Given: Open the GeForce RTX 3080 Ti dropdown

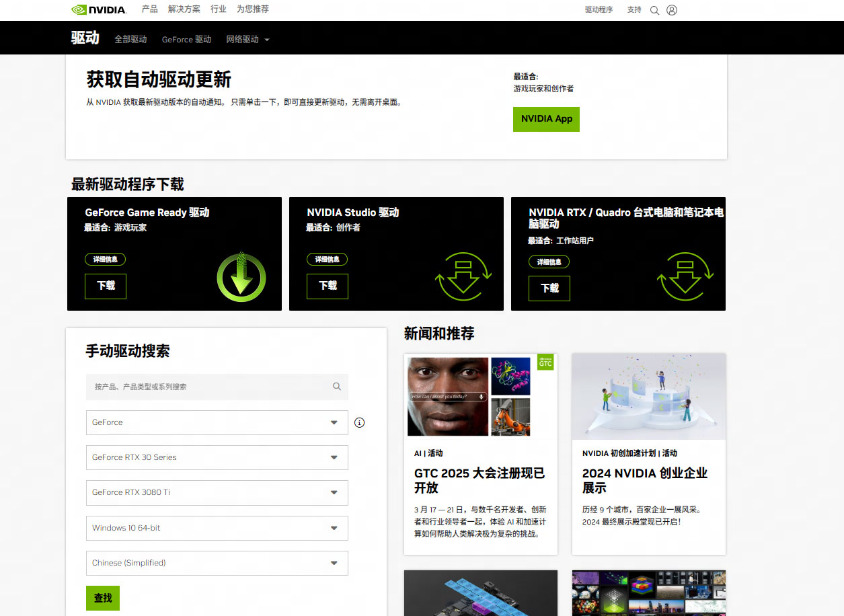Looking at the screenshot, I should point(217,492).
